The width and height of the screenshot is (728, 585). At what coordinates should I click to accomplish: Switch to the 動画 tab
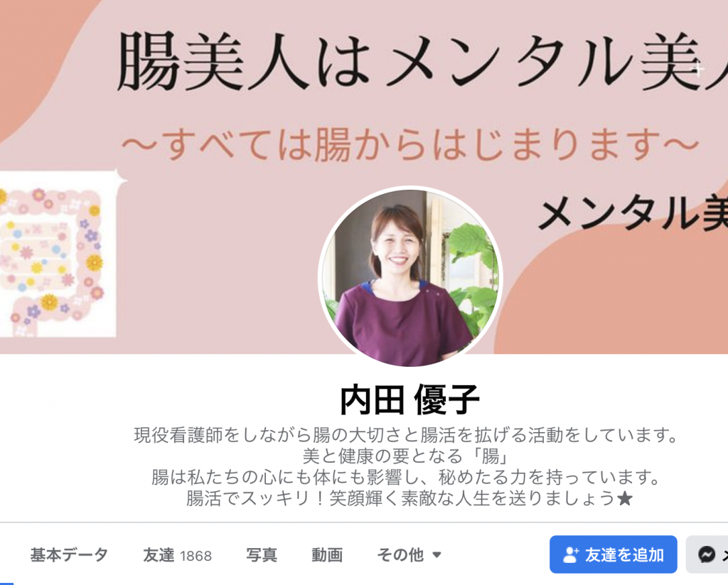327,555
